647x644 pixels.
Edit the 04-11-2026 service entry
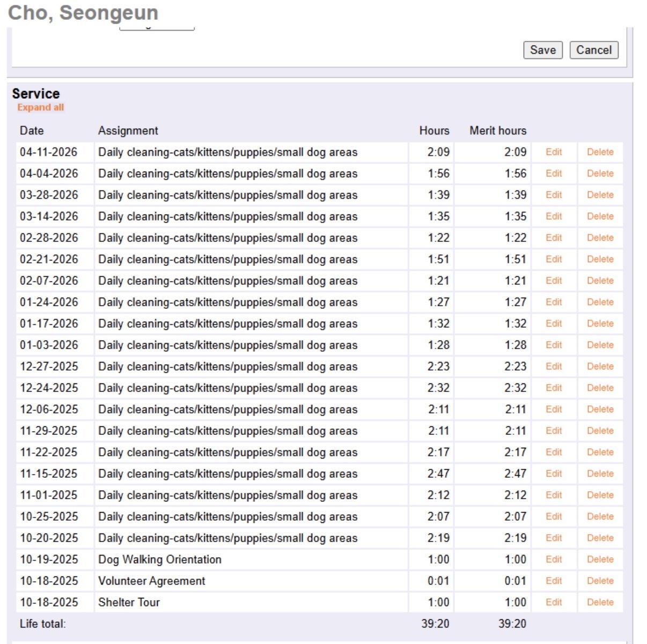(554, 152)
